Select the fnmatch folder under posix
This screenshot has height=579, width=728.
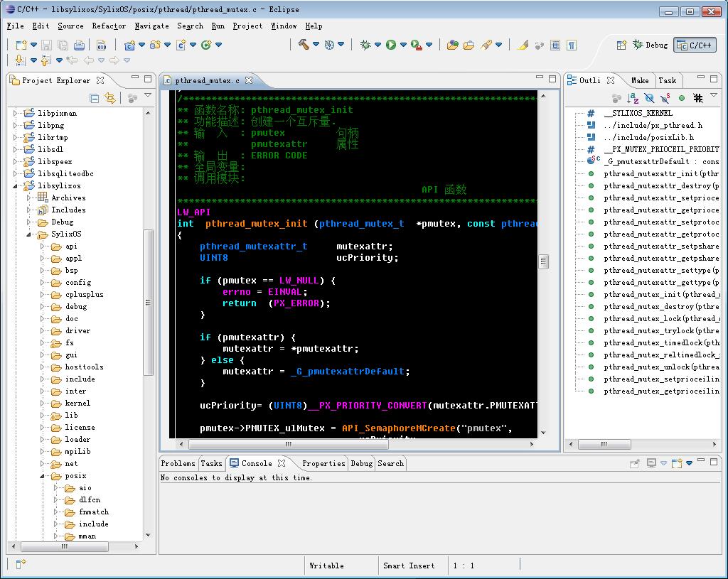[x=93, y=512]
